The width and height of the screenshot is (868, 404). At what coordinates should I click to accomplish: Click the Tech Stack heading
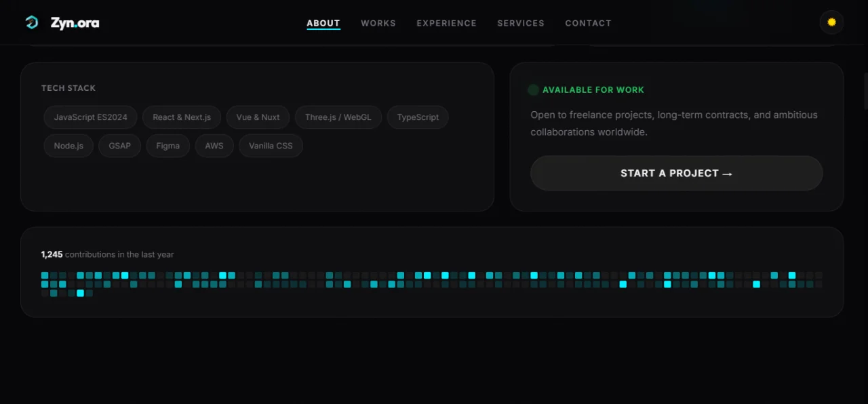pyautogui.click(x=68, y=88)
